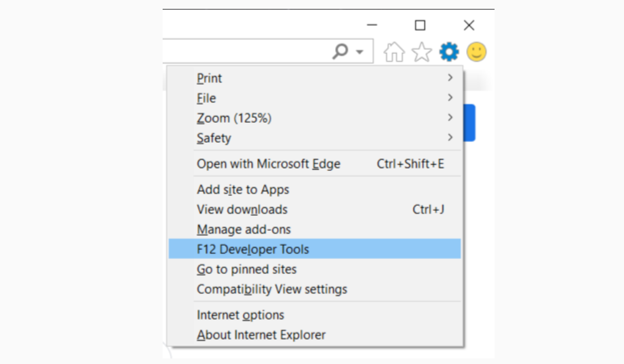Image resolution: width=624 pixels, height=364 pixels.
Task: Click the Home icon in toolbar
Action: (394, 53)
